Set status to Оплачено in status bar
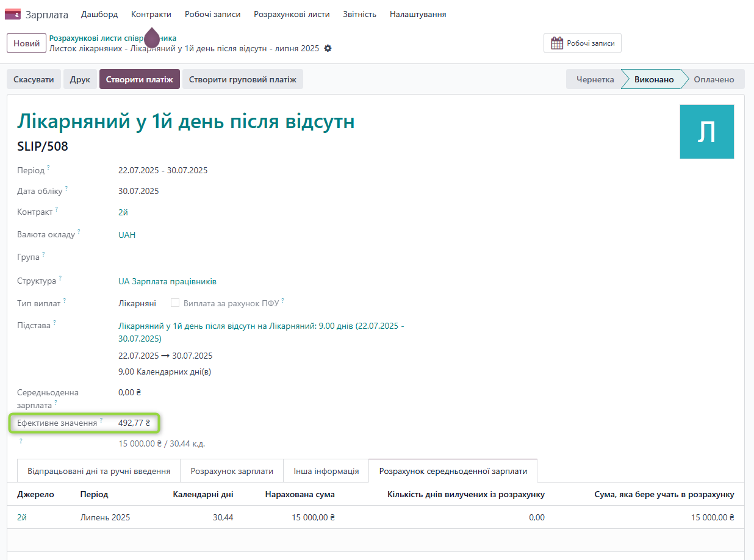 coord(713,79)
